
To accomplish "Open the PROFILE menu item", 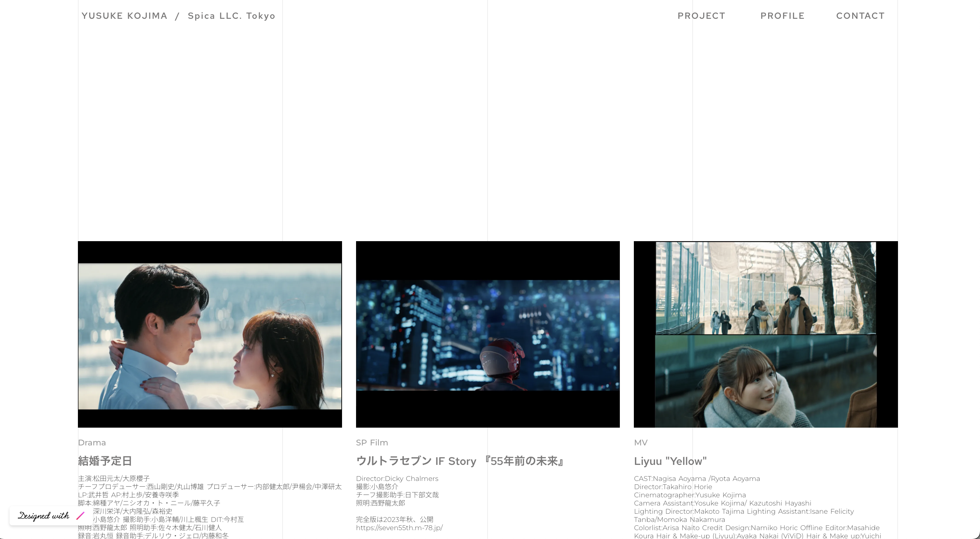I will pos(782,16).
